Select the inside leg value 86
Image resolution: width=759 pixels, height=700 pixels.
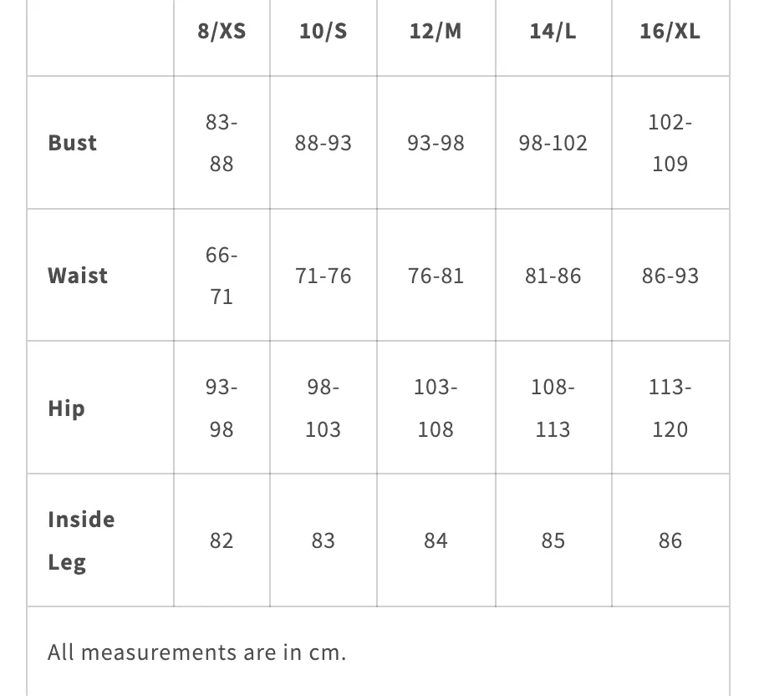(x=670, y=540)
